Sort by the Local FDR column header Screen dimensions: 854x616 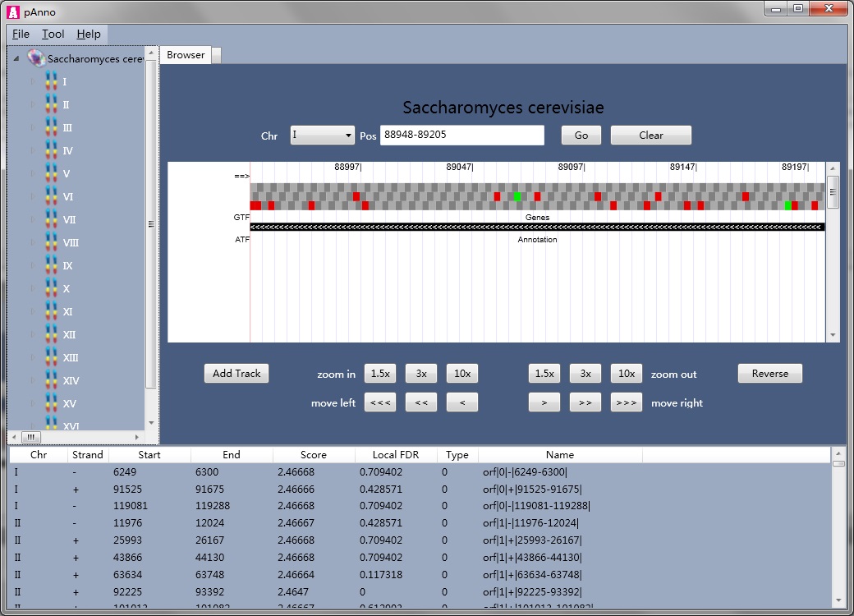click(396, 454)
